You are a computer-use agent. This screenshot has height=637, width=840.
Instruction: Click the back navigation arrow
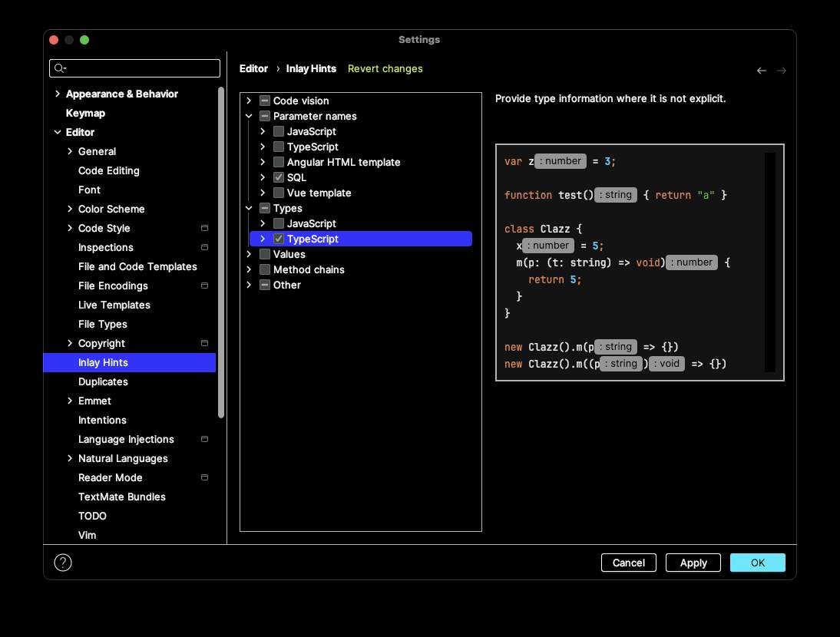761,71
